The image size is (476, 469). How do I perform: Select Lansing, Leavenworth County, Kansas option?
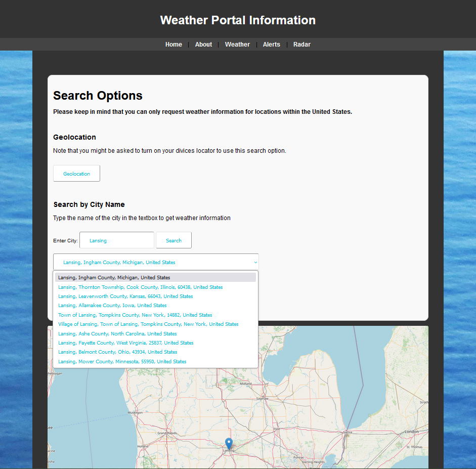pos(125,296)
